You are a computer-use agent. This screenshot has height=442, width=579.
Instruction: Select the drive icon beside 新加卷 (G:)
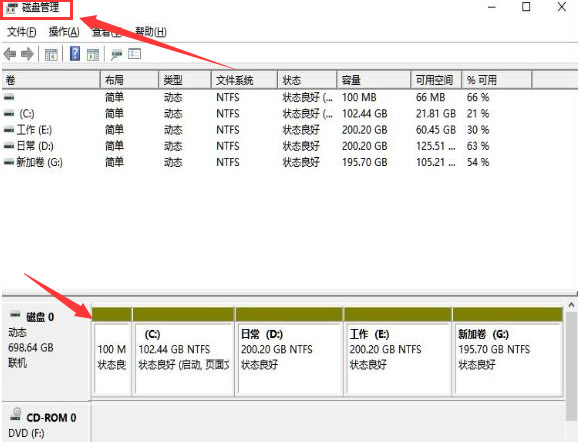9,162
